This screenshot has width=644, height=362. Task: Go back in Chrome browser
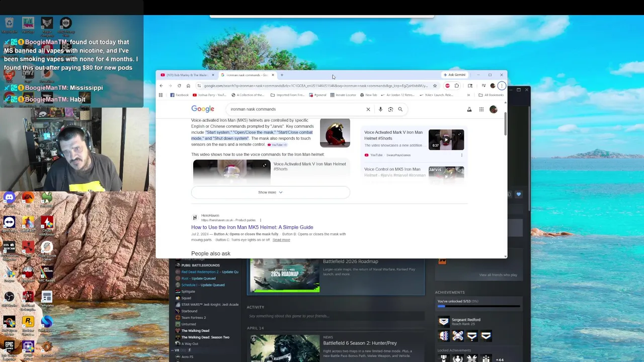(x=161, y=86)
